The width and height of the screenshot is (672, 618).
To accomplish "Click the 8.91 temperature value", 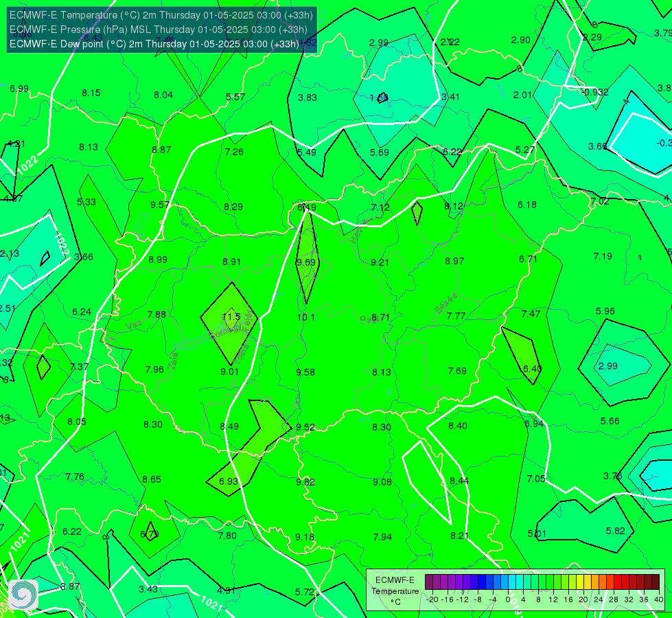I will pos(231,262).
